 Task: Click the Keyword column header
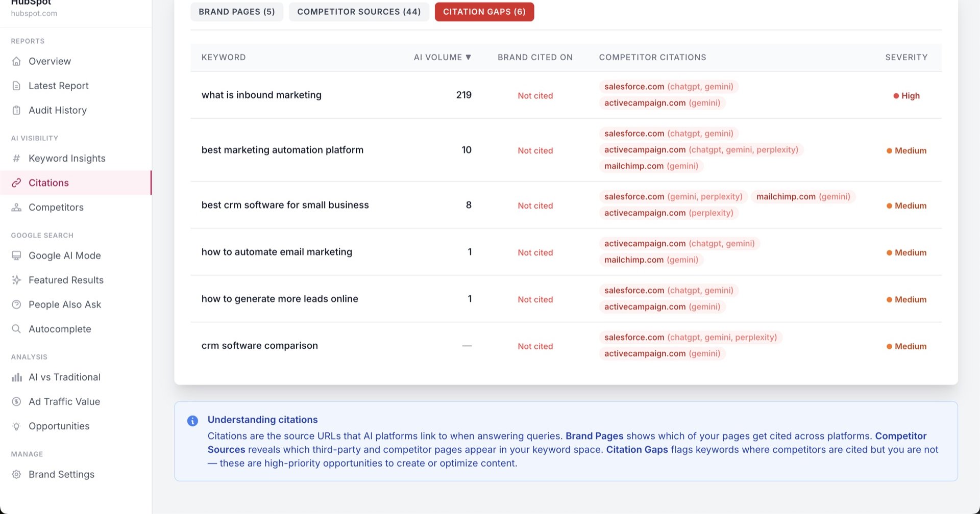(x=224, y=57)
